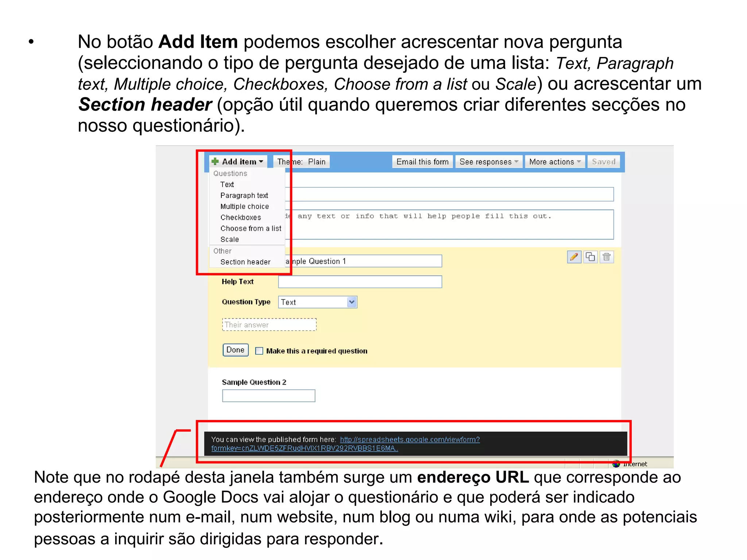Open the More actions dropdown
This screenshot has width=747, height=560.
pyautogui.click(x=555, y=162)
